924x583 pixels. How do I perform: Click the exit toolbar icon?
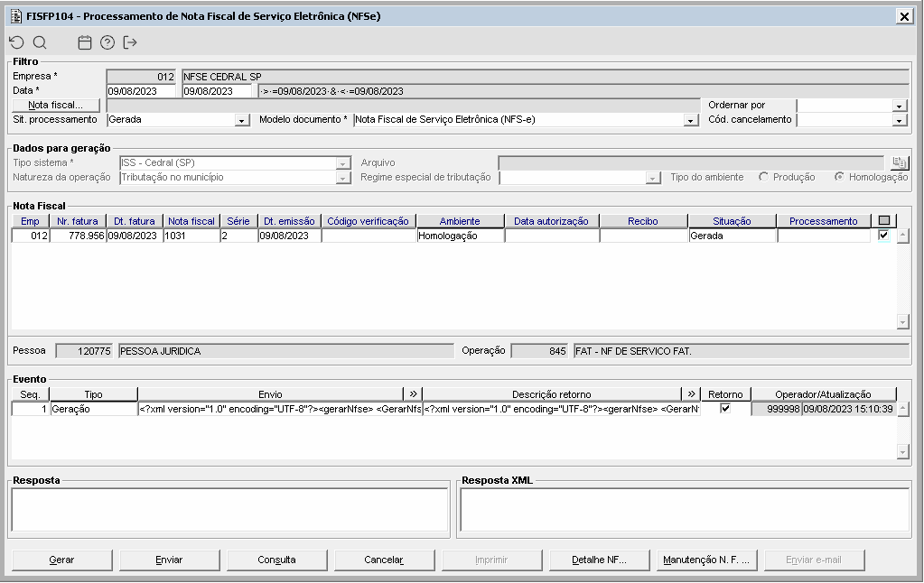(x=130, y=42)
